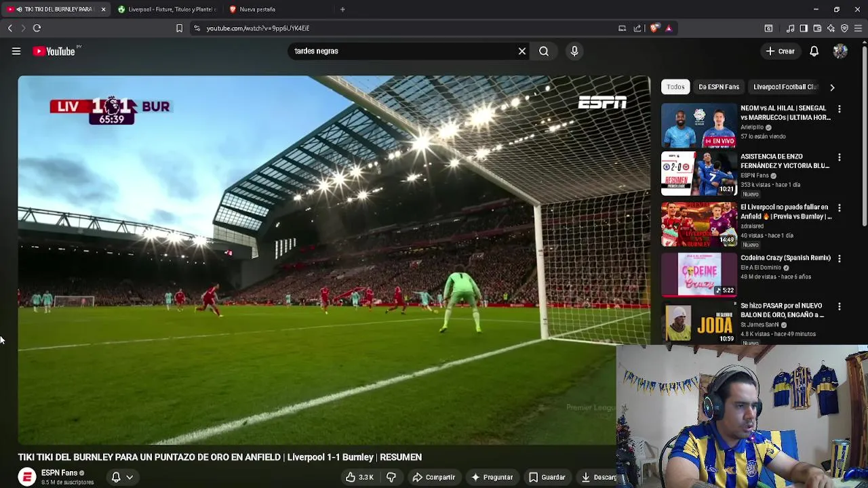Like the video (3.3 K)
Image resolution: width=868 pixels, height=488 pixels.
point(359,477)
